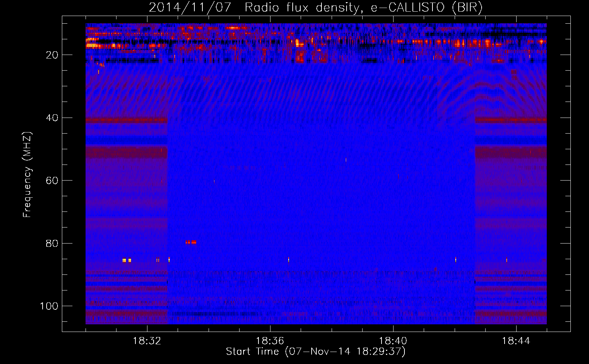Click the 'Start Time (07-Nov-14 18:29:37)' label
Viewport: 589px width, 364px height.
(316, 352)
